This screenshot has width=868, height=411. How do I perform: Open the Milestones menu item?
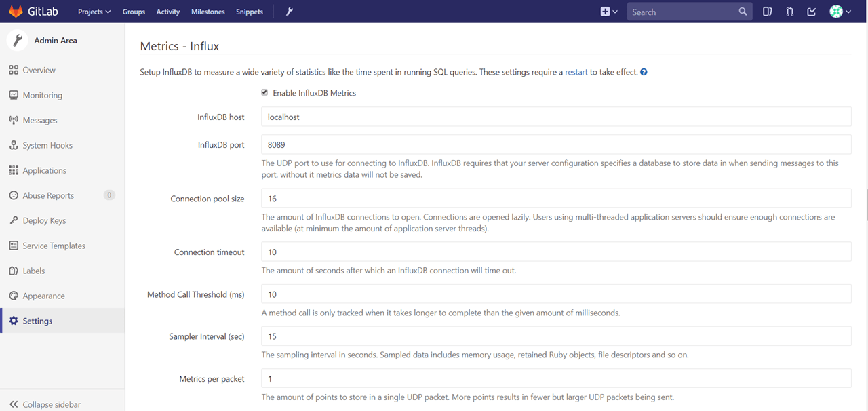[208, 12]
